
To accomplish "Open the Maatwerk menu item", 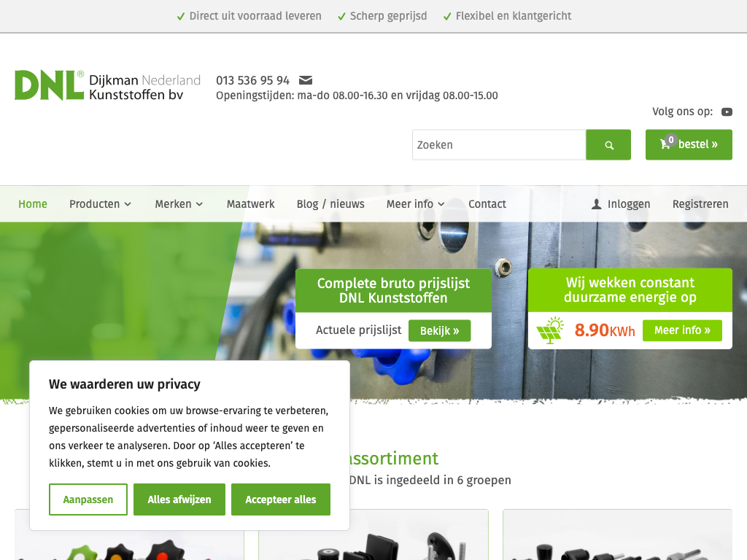I will tap(250, 204).
